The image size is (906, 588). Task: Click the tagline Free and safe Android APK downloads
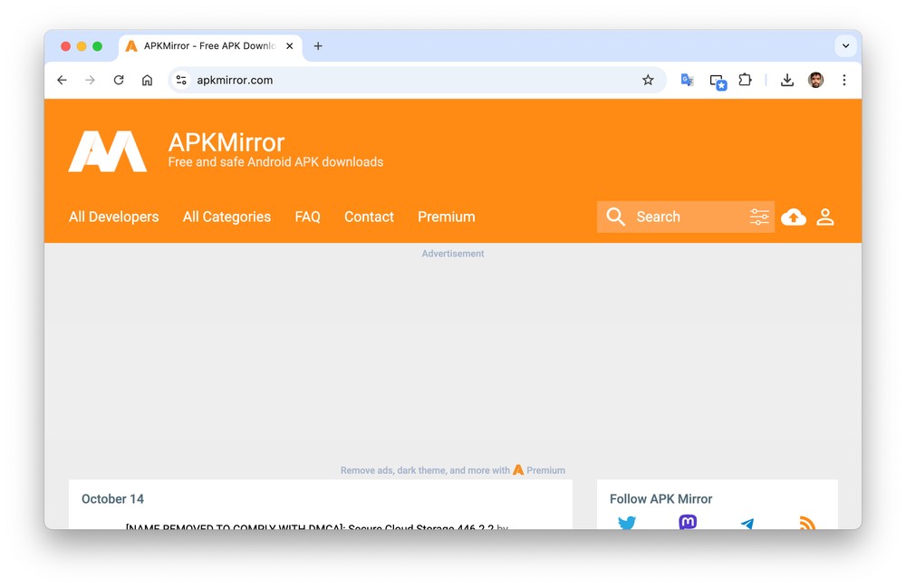[x=275, y=162]
